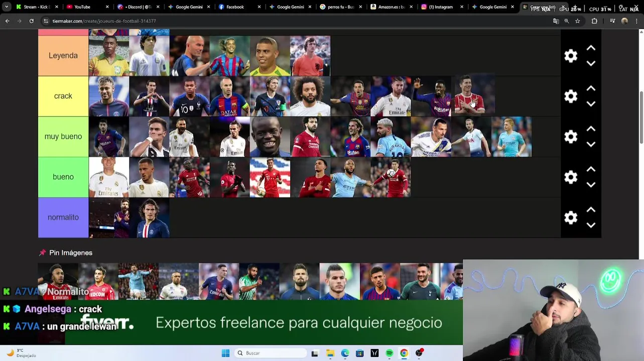This screenshot has height=361, width=644.
Task: Launch Microsoft Edge from taskbar
Action: [345, 353]
